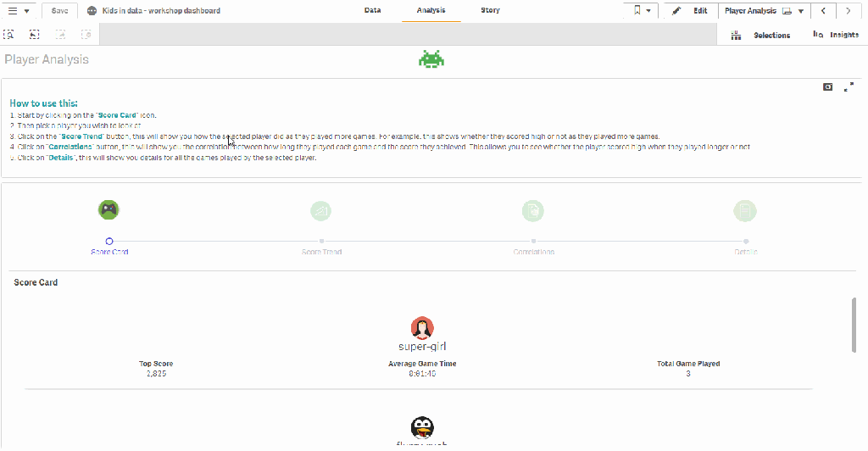Click Edit to edit the sheet

point(690,11)
